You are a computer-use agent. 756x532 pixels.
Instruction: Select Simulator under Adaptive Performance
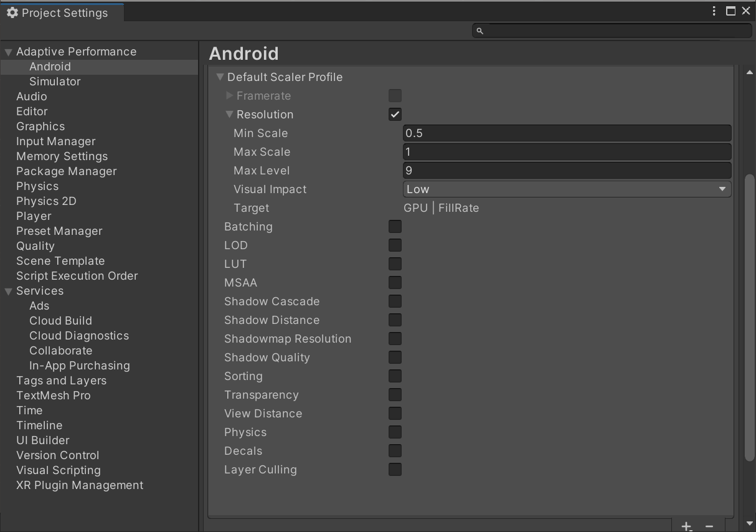pos(55,82)
